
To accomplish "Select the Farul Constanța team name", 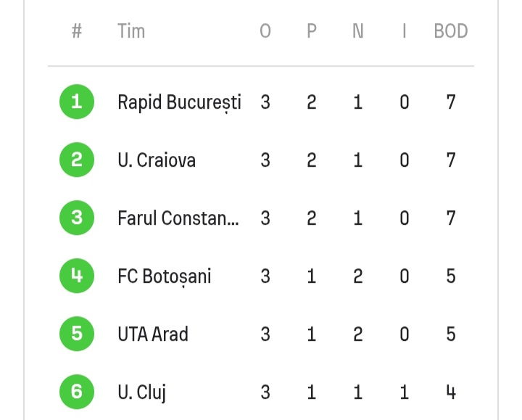I will tap(178, 218).
